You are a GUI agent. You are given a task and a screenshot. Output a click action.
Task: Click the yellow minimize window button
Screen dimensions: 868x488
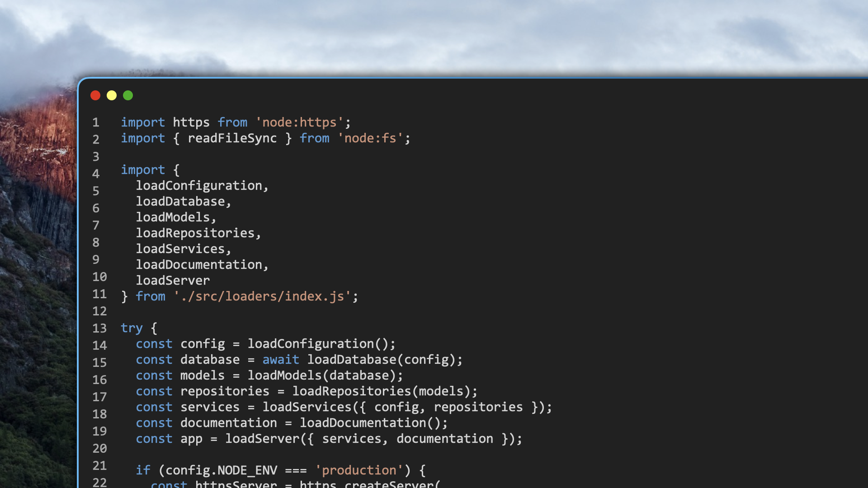[112, 95]
